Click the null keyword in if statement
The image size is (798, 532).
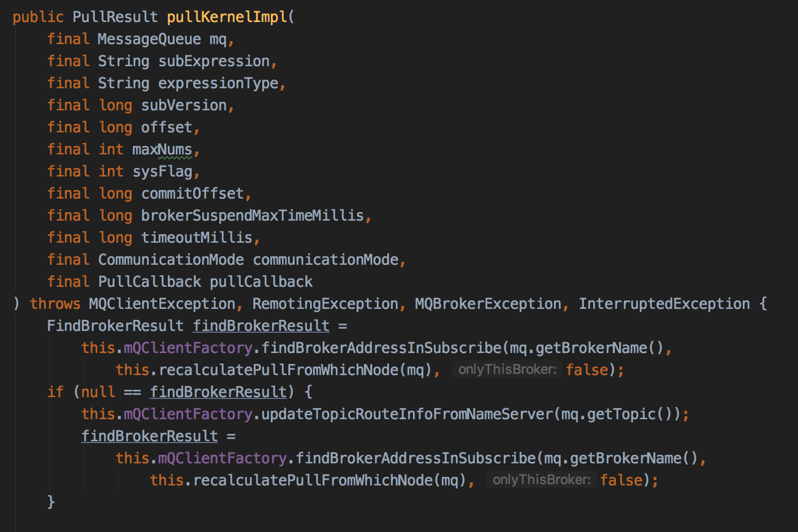(98, 392)
